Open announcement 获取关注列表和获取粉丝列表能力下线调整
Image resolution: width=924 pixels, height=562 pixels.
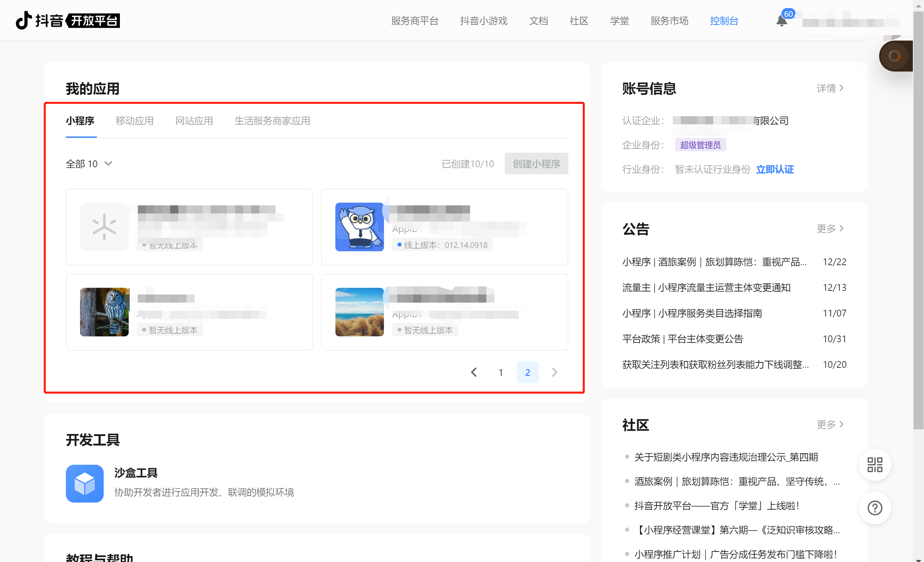pyautogui.click(x=716, y=364)
